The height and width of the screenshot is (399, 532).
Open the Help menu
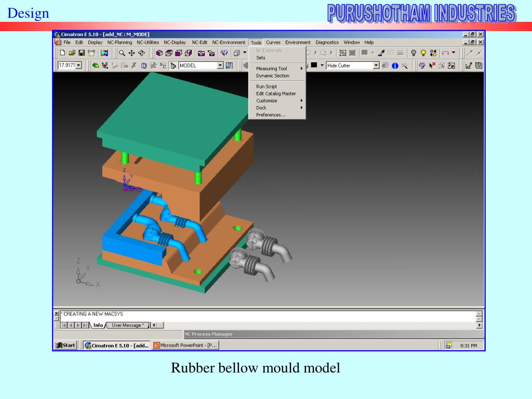369,43
